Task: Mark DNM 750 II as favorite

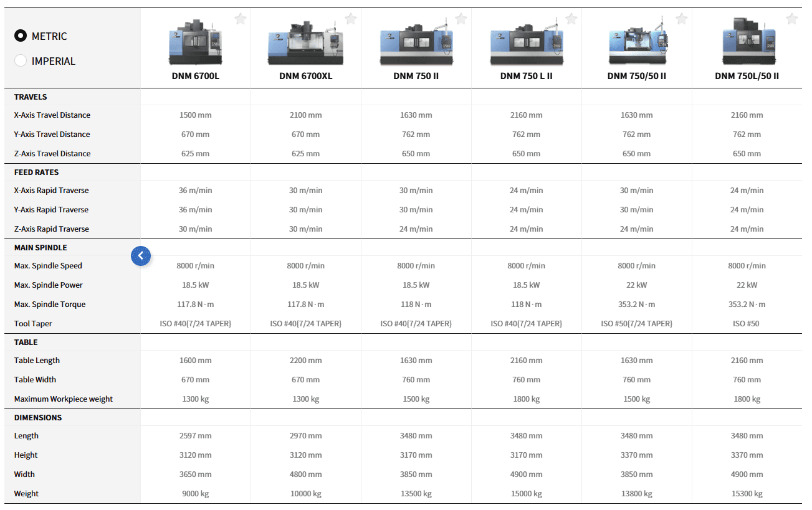Action: click(461, 19)
